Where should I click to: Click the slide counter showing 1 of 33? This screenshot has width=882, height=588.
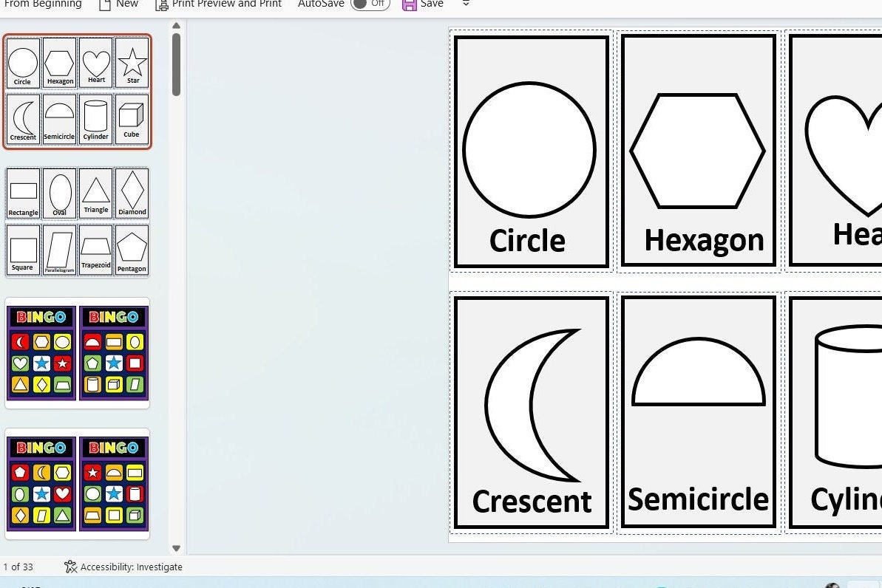pos(18,567)
